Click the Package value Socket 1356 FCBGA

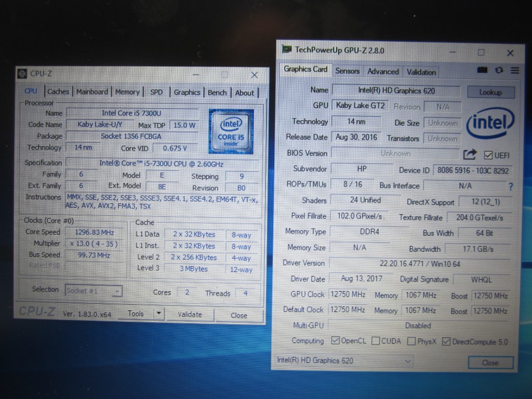[131, 136]
